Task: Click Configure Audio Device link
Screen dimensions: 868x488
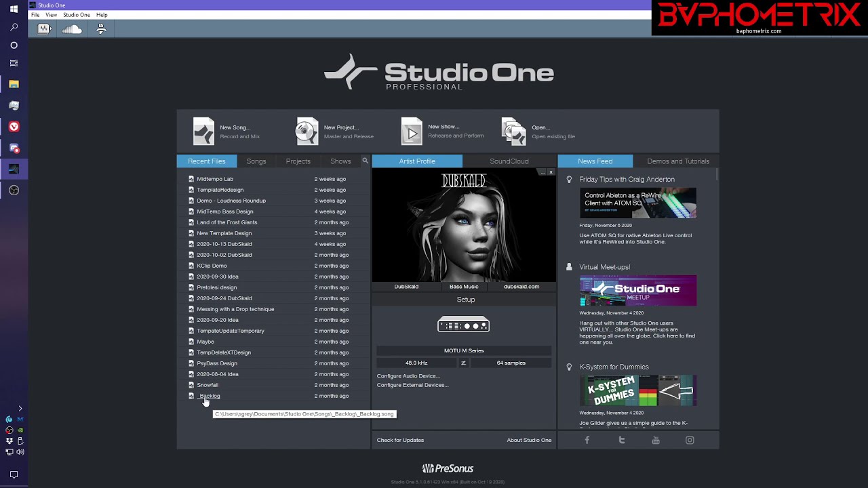Action: 408,376
